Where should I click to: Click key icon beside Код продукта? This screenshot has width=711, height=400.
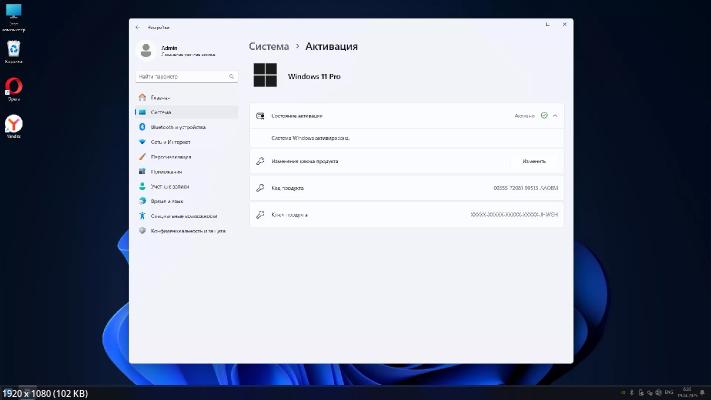pos(260,188)
